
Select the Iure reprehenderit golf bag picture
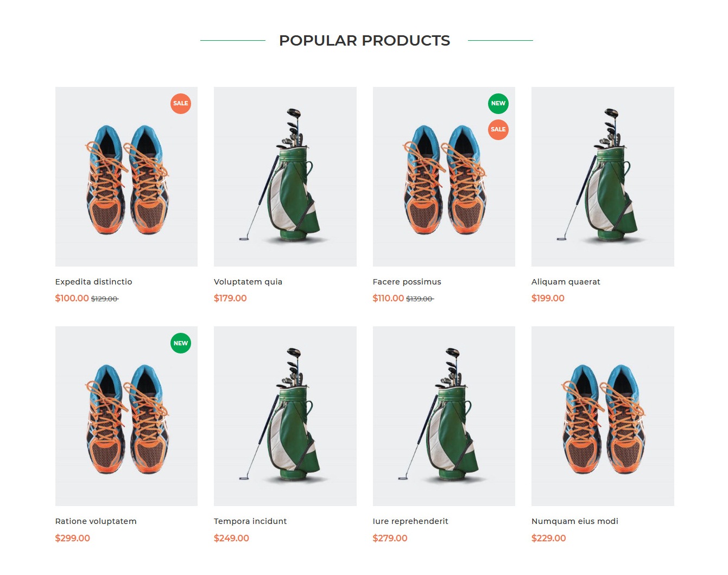point(444,415)
